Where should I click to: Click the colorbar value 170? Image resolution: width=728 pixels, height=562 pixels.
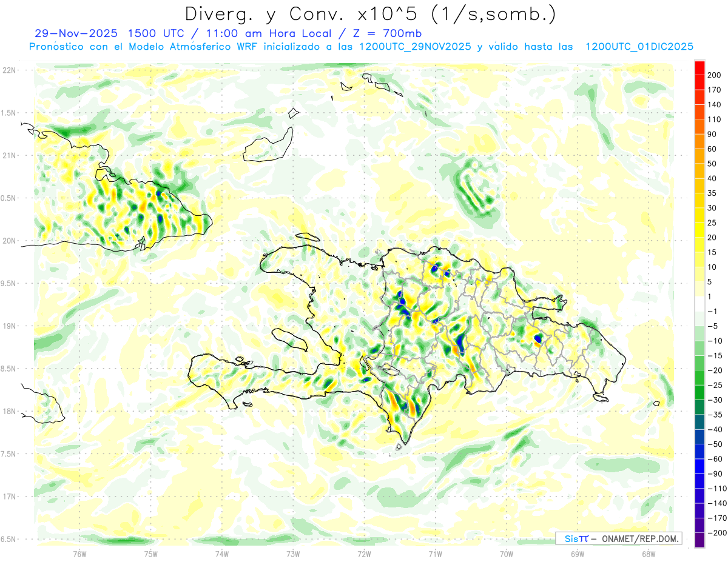[x=715, y=90]
